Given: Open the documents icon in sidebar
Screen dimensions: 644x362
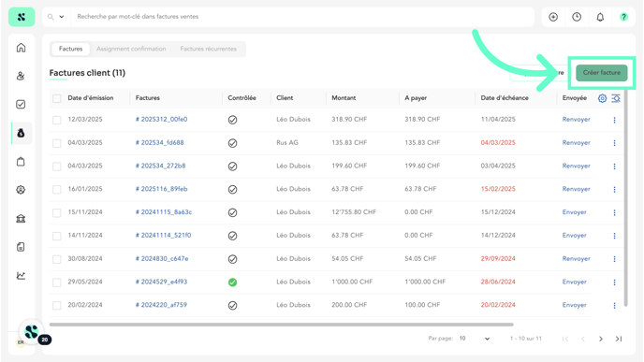Looking at the screenshot, I should (21, 247).
